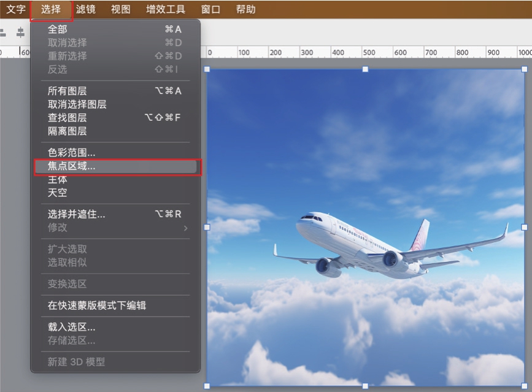Viewport: 532px width, 392px height.
Task: Click the right-middle transform handle
Action: pos(524,227)
